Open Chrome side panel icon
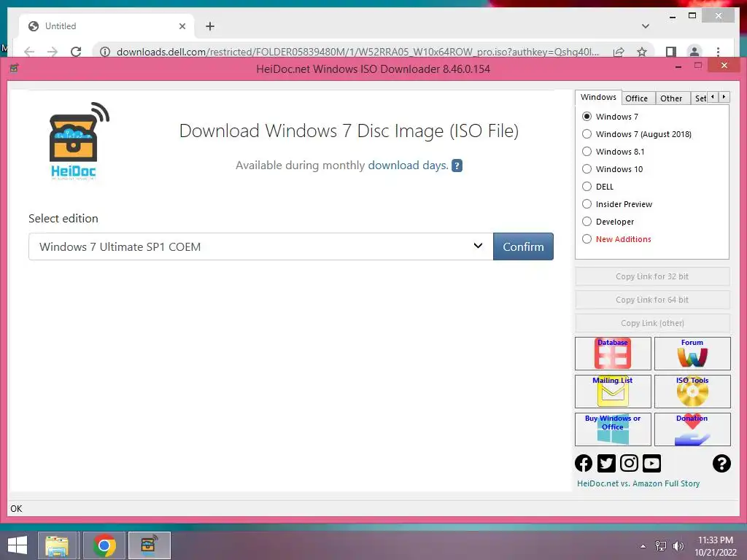The width and height of the screenshot is (747, 560). click(671, 52)
